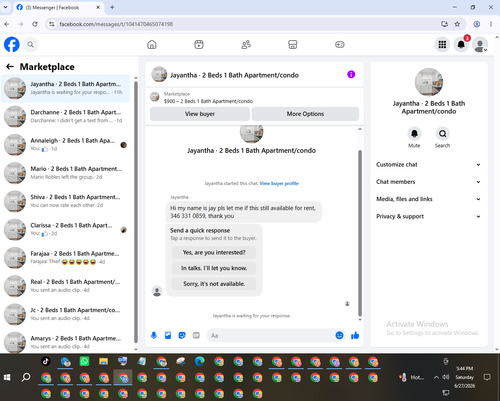
Task: Send a thumbs-up like
Action: point(355,335)
